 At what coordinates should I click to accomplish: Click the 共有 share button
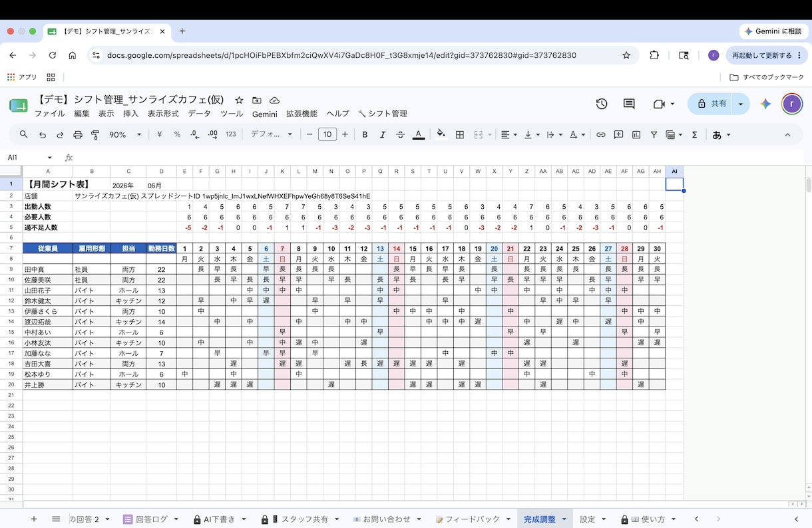(x=711, y=104)
